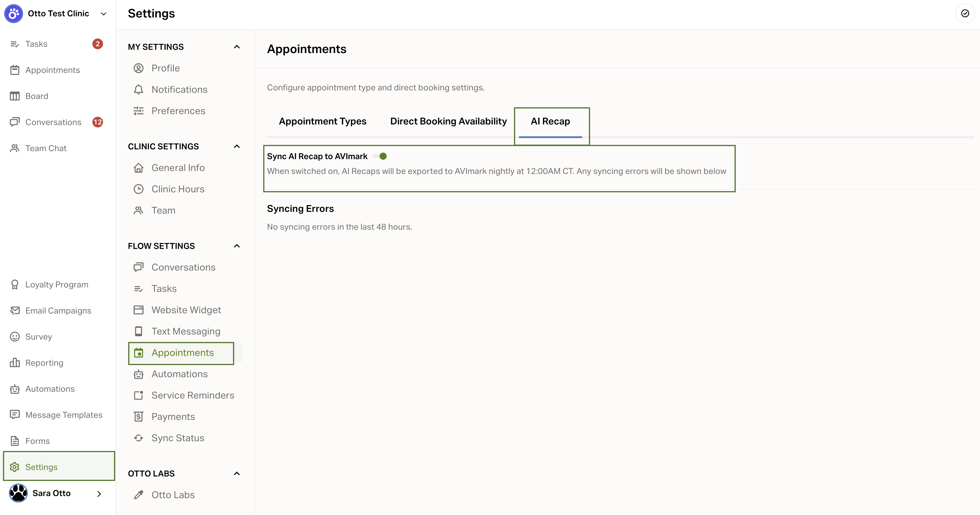Click the Reporting bar chart icon
The height and width of the screenshot is (515, 980).
coord(15,363)
